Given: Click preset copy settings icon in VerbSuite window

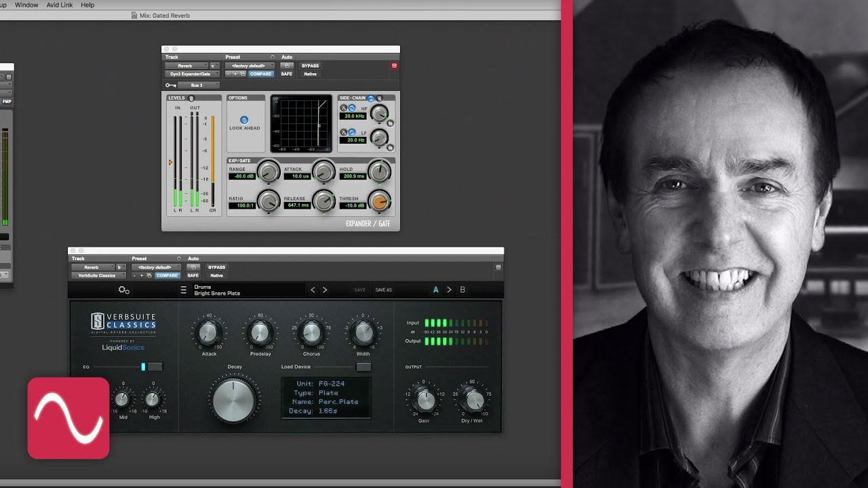Looking at the screenshot, I should coord(149,275).
